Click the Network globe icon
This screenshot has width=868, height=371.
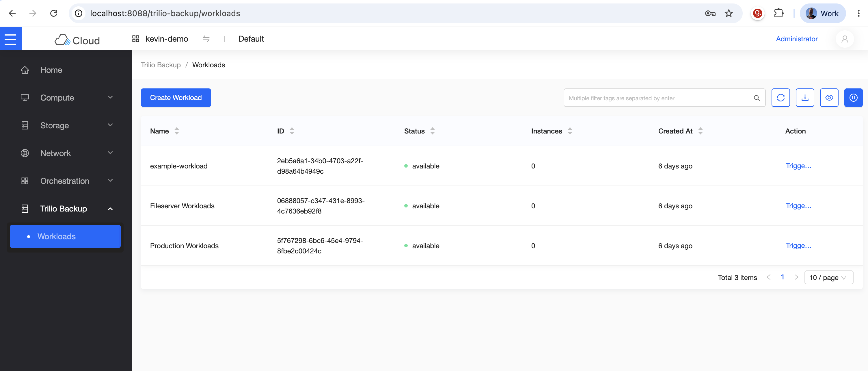point(25,153)
